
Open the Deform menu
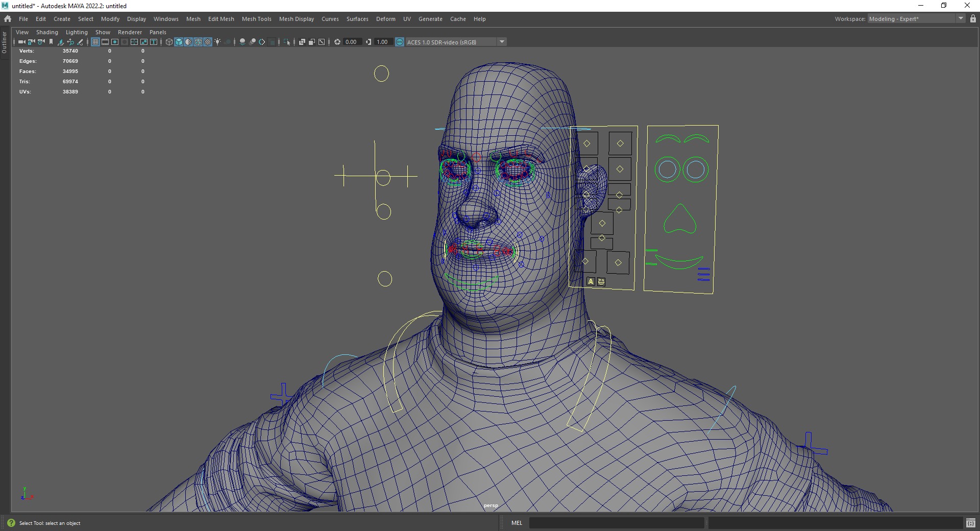click(386, 19)
